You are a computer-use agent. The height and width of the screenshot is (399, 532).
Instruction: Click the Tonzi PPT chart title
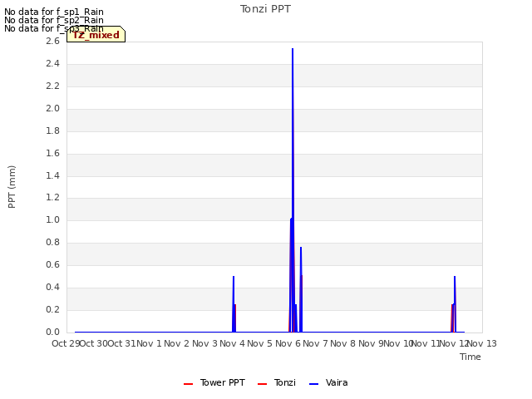coord(265,9)
